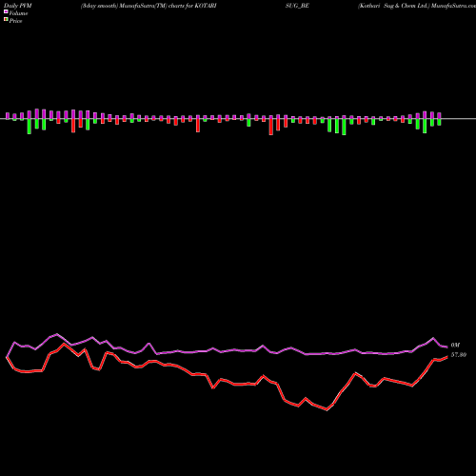This screenshot has height=476, width=476.
Task: Select the Price legend label
Action: tap(15, 21)
